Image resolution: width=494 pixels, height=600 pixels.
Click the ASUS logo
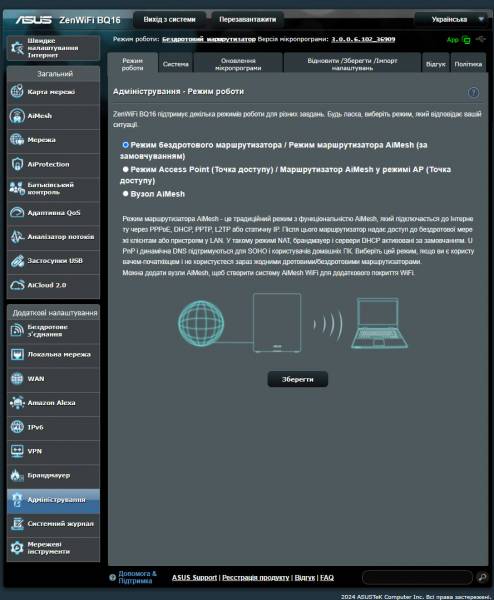tap(34, 20)
